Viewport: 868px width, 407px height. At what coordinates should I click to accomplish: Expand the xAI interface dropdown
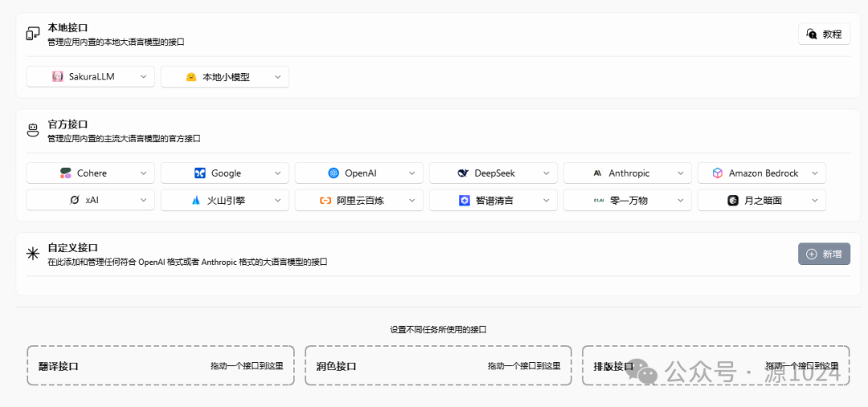pyautogui.click(x=143, y=201)
